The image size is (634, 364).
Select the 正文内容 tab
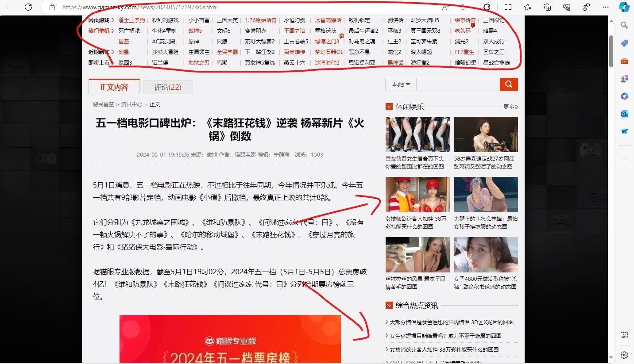[x=114, y=87]
